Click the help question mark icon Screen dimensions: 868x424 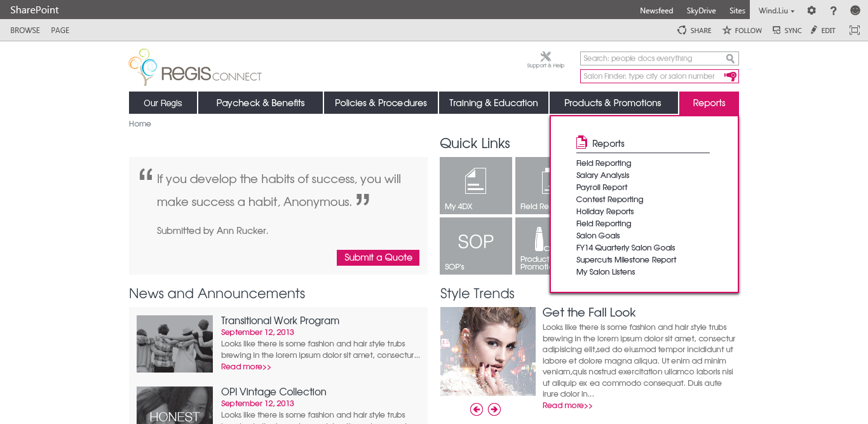point(834,10)
